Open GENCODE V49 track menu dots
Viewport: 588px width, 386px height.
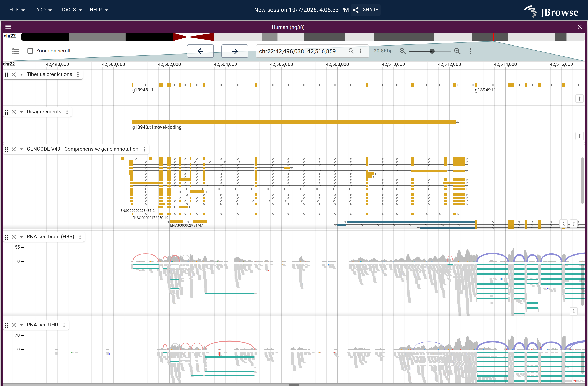144,149
